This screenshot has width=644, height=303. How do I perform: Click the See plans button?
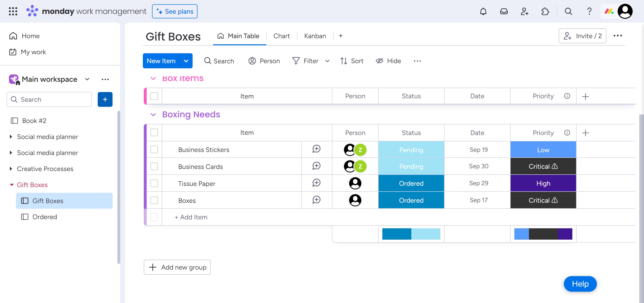pos(174,12)
